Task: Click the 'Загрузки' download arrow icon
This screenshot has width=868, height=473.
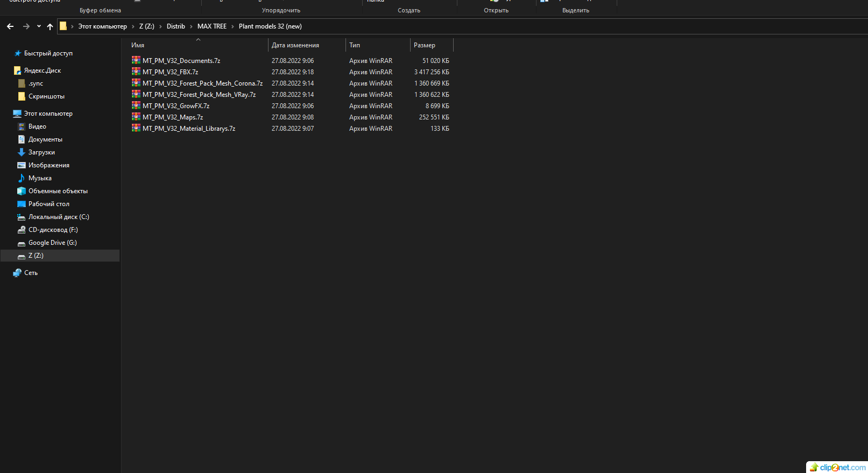Action: click(x=22, y=152)
